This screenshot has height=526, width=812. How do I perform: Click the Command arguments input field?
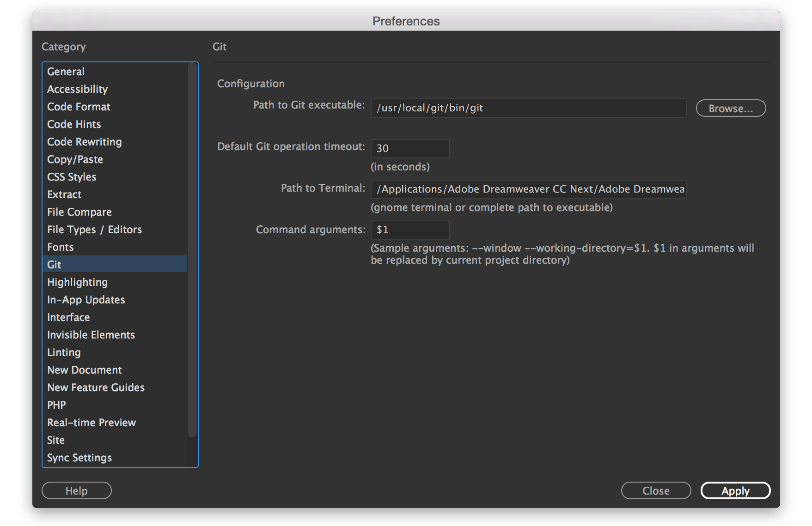pos(409,230)
